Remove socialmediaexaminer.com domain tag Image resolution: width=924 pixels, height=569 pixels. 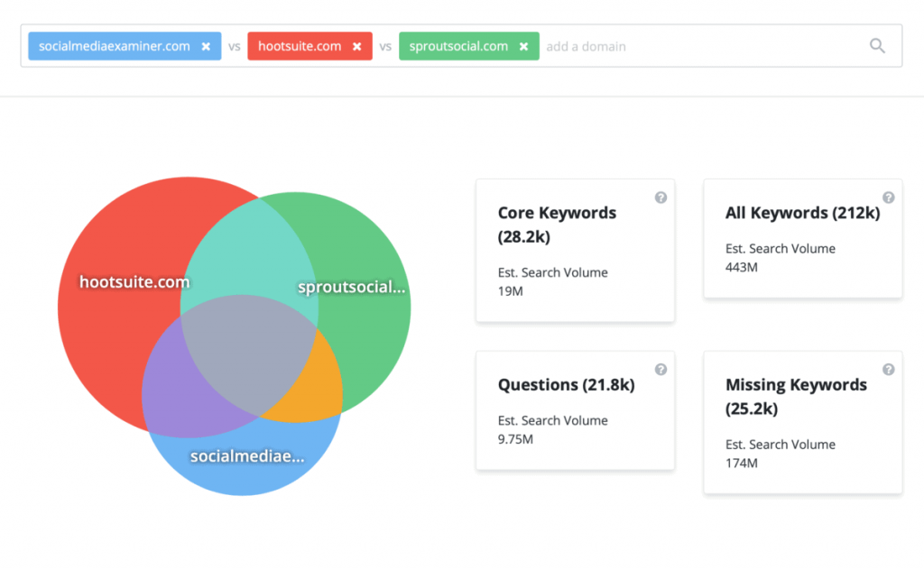[206, 46]
